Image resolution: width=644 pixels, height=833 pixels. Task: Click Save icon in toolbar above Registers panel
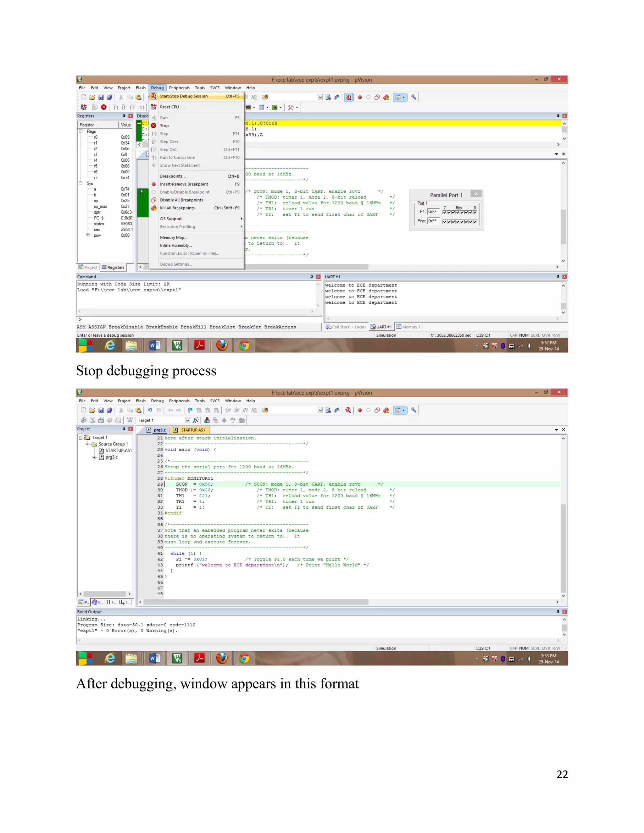tap(101, 97)
